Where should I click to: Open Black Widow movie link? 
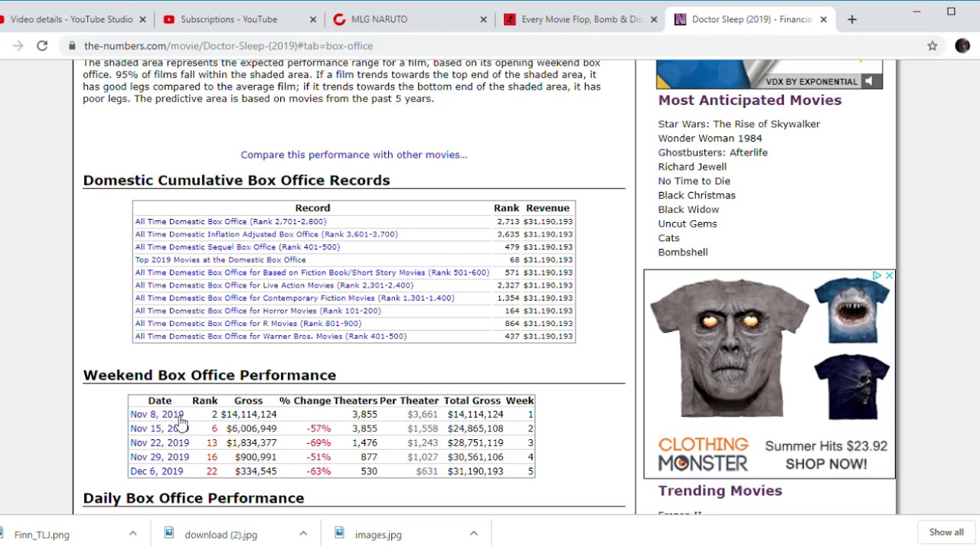click(x=688, y=209)
